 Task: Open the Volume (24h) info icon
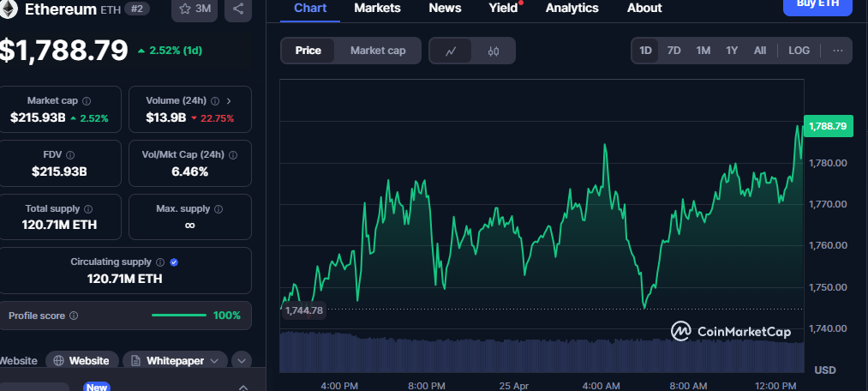pyautogui.click(x=215, y=101)
